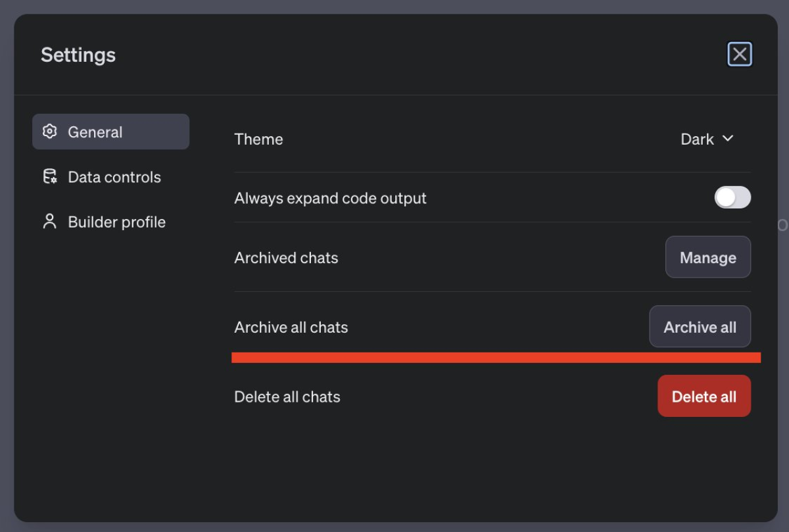Click the gear icon beside General
The width and height of the screenshot is (789, 532).
coord(49,132)
